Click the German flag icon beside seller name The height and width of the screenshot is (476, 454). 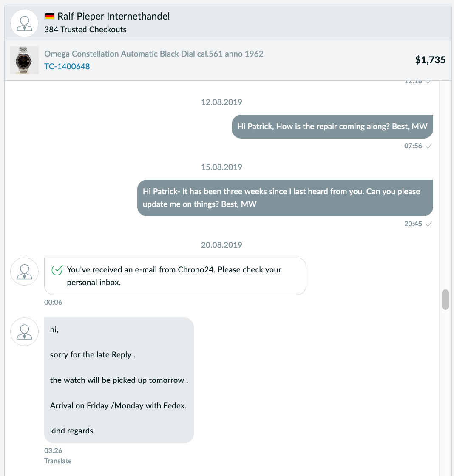[49, 16]
